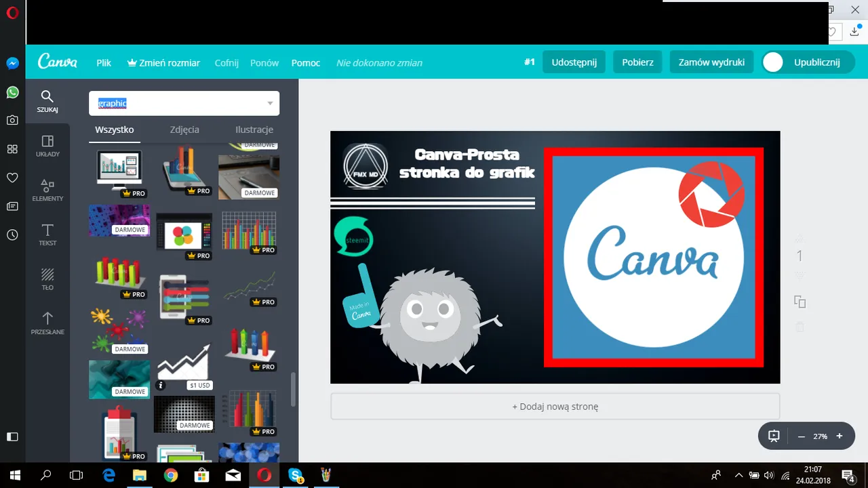Select the purple cubes DARMOWE thumbnail
The image size is (868, 488).
[119, 220]
